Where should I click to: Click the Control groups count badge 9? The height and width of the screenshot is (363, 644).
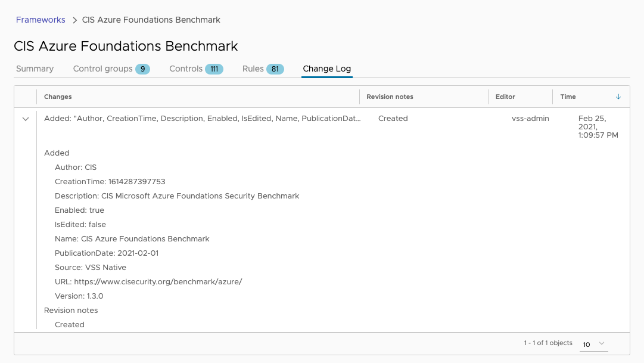click(142, 69)
